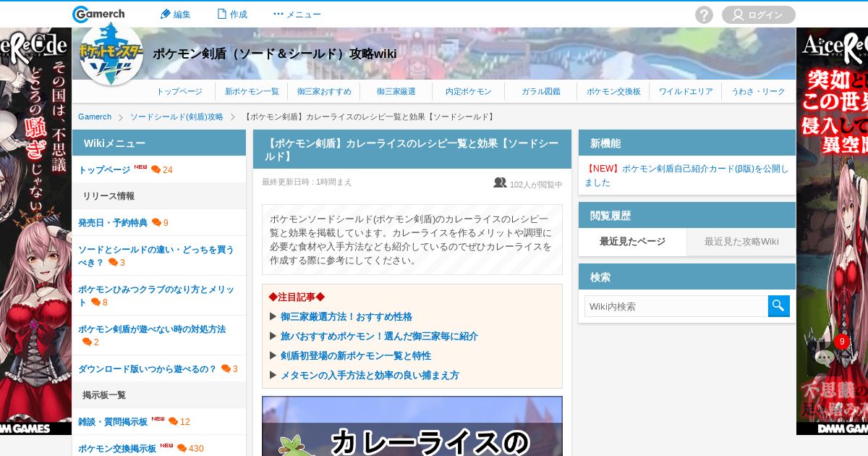Click the ログイン login button

point(758,14)
